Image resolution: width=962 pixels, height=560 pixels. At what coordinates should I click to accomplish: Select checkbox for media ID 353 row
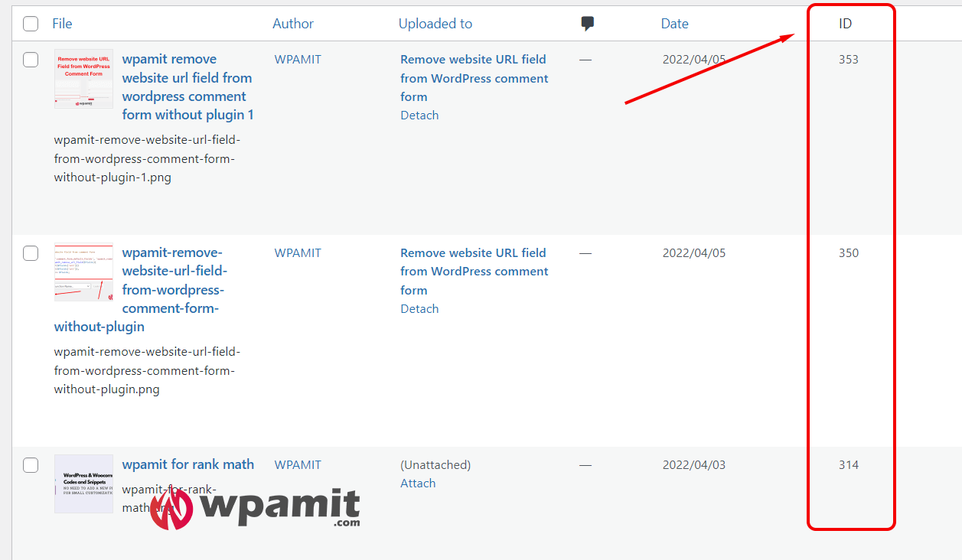click(x=31, y=60)
